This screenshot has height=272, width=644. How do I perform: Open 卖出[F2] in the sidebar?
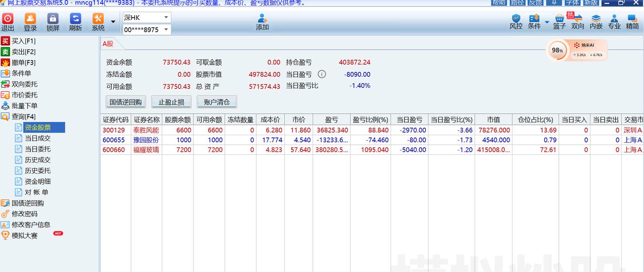[24, 51]
